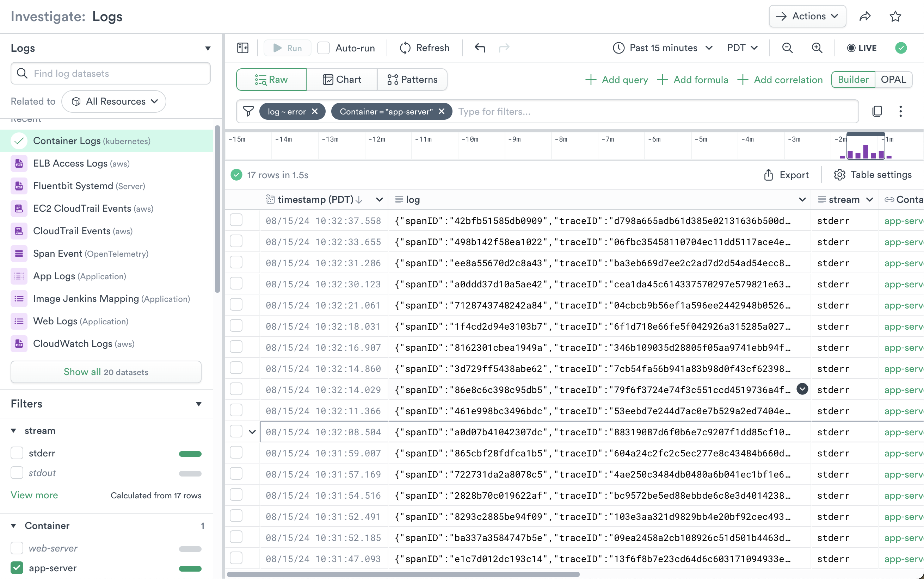
Task: Open EC2 CloudTrail Events dataset
Action: tap(106, 209)
